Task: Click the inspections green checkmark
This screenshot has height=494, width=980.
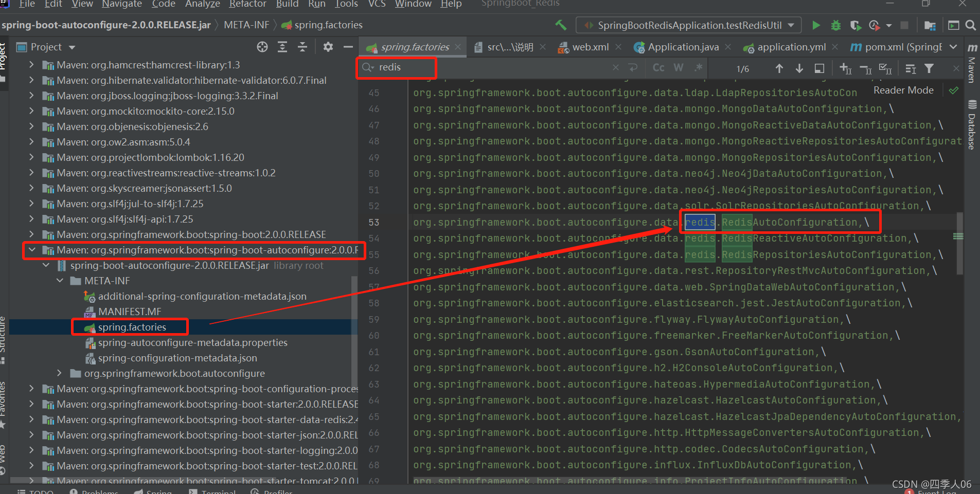Action: (x=954, y=90)
